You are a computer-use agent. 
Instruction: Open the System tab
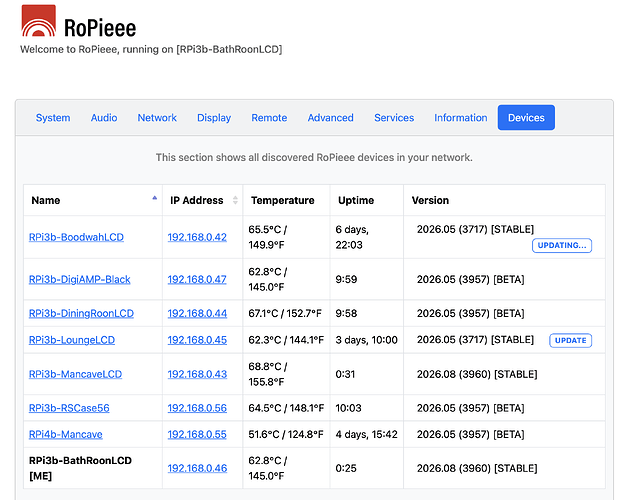pos(53,118)
